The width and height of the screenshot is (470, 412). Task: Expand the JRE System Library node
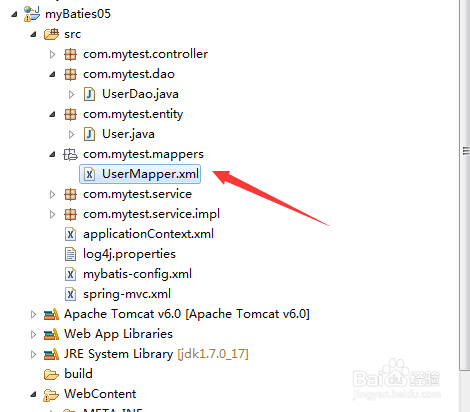33,354
